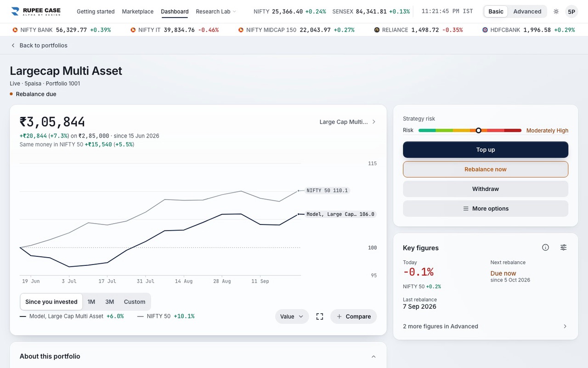Click the HDFCBANK ticker icon

point(485,30)
